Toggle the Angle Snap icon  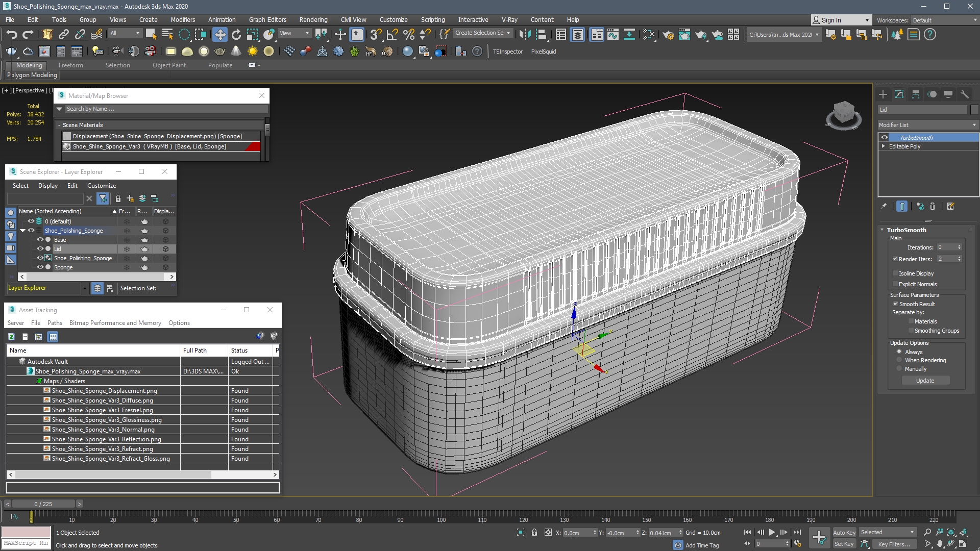(392, 34)
